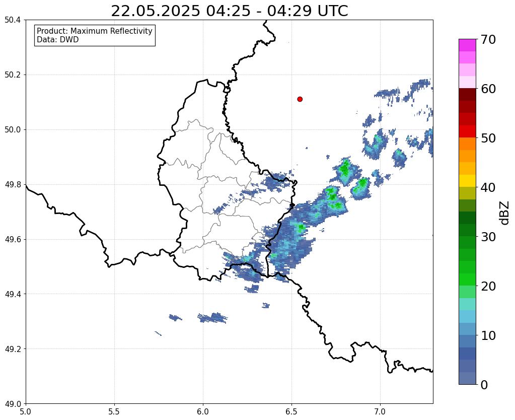
Task: Click the 10 value on the colorbar
Action: [488, 335]
